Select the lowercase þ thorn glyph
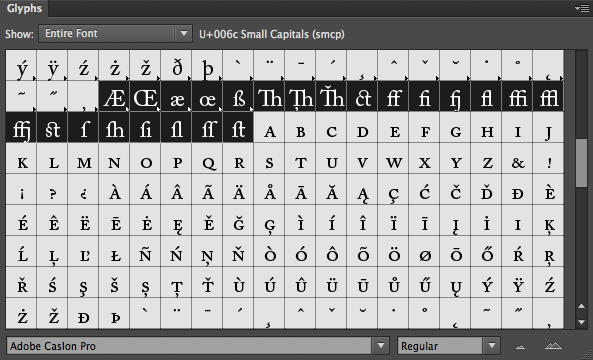 207,65
